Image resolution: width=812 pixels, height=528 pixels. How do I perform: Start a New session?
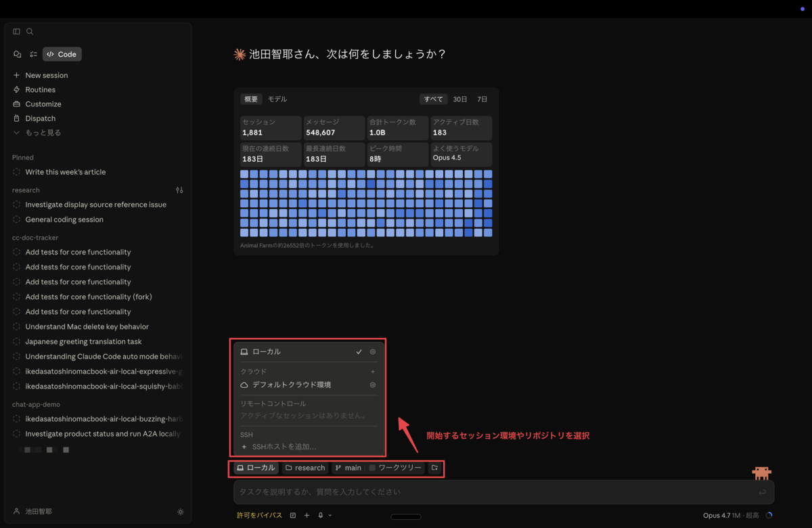coord(41,75)
